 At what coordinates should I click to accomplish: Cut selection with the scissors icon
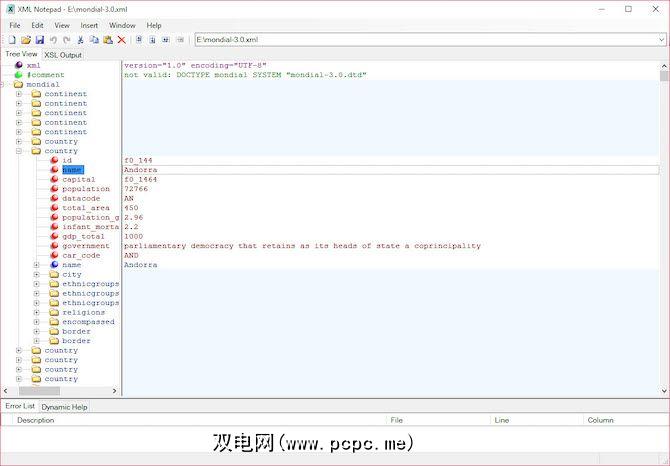tap(81, 40)
